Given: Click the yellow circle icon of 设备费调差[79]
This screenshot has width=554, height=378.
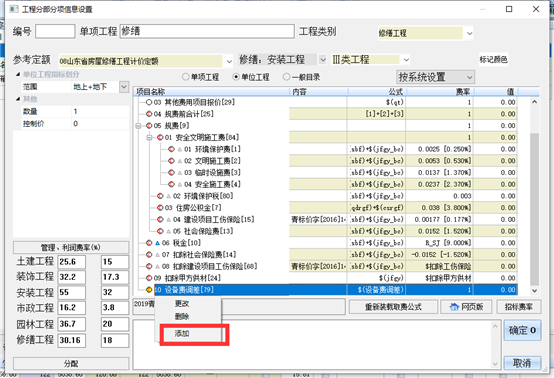Looking at the screenshot, I should click(149, 290).
